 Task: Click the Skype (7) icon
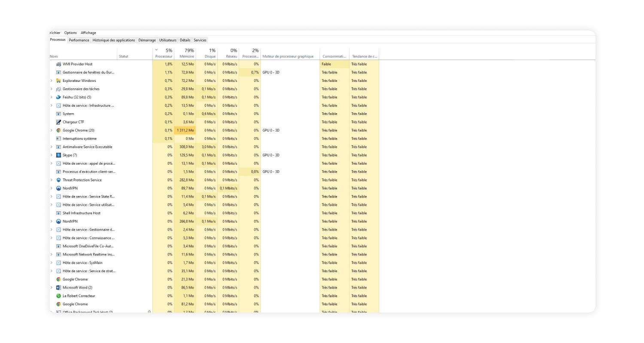coord(58,155)
